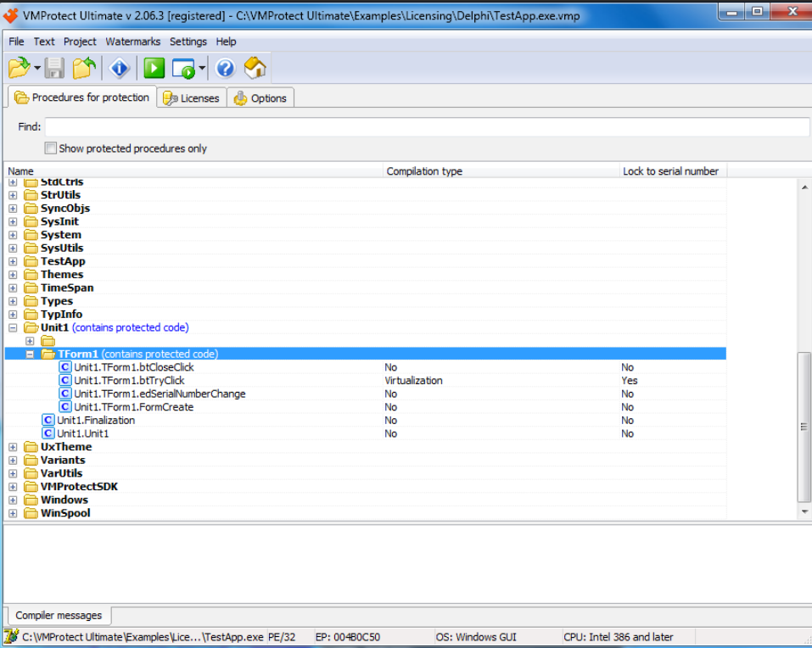
Task: Expand the StrUtils folder node
Action: pos(13,195)
